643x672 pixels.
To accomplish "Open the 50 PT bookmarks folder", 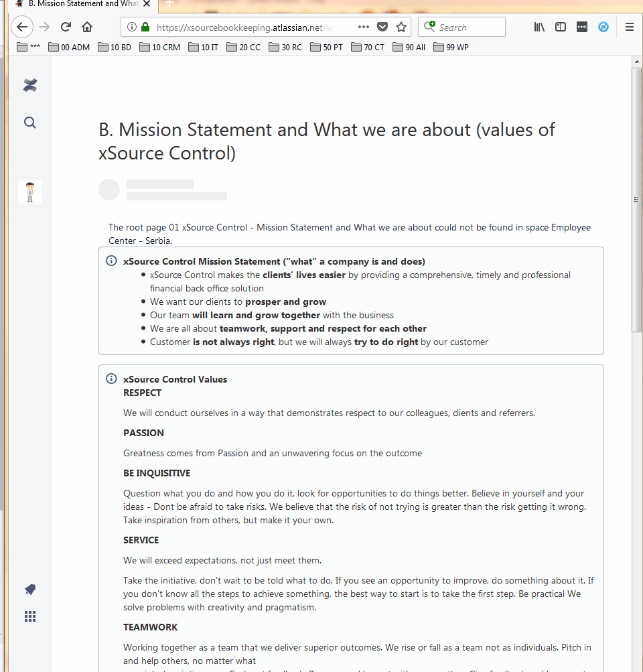I will coord(326,47).
